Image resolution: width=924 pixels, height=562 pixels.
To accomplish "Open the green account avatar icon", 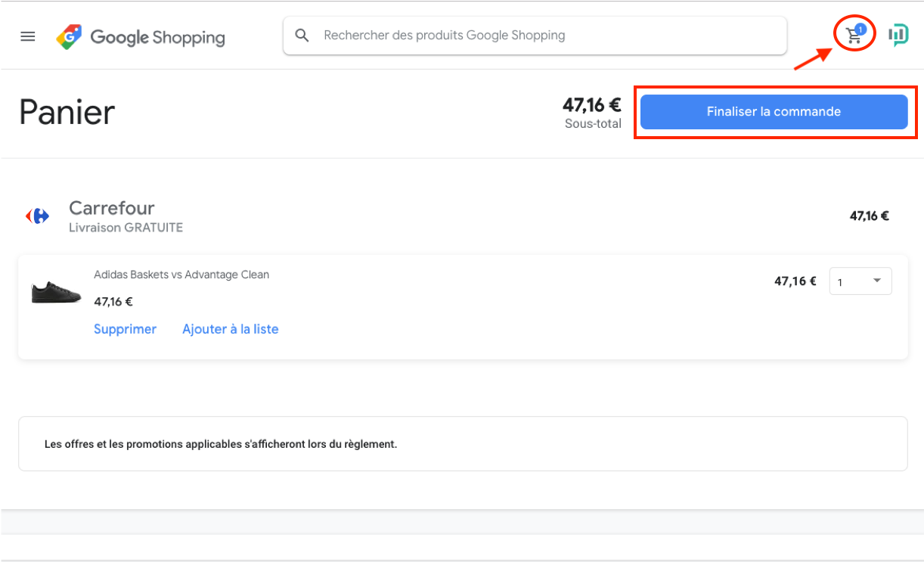I will [x=898, y=35].
